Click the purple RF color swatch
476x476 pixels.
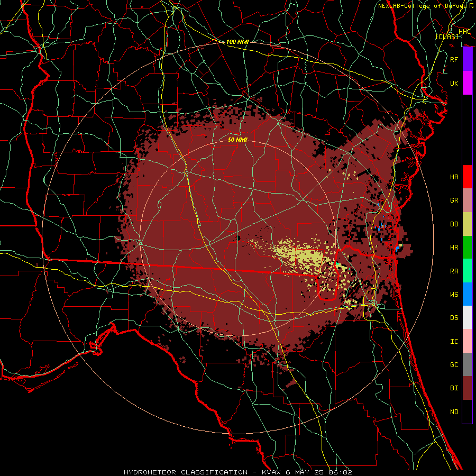click(x=467, y=59)
